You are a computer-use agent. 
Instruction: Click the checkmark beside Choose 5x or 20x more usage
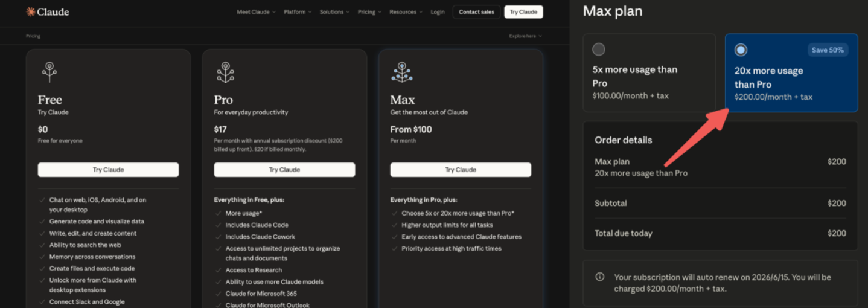tap(394, 213)
